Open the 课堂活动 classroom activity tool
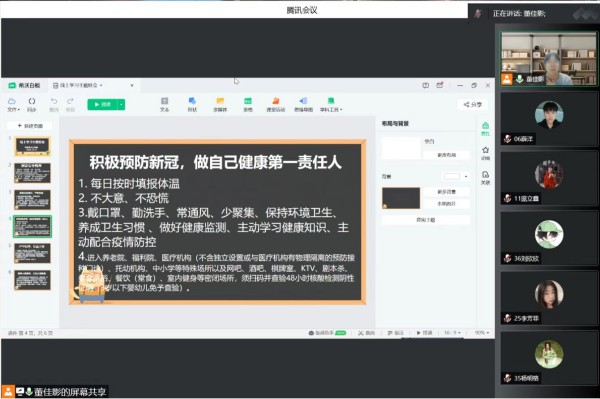Viewport: 600px width, 399px height. [x=276, y=101]
